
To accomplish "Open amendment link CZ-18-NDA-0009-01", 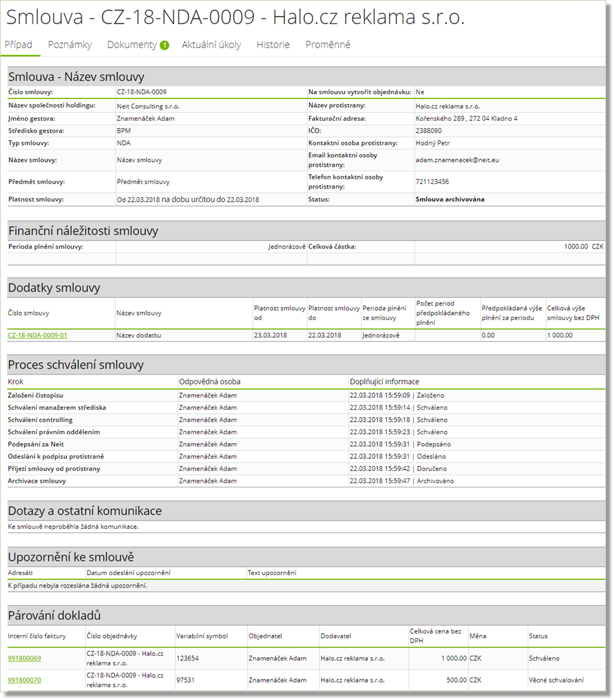I will pyautogui.click(x=37, y=335).
